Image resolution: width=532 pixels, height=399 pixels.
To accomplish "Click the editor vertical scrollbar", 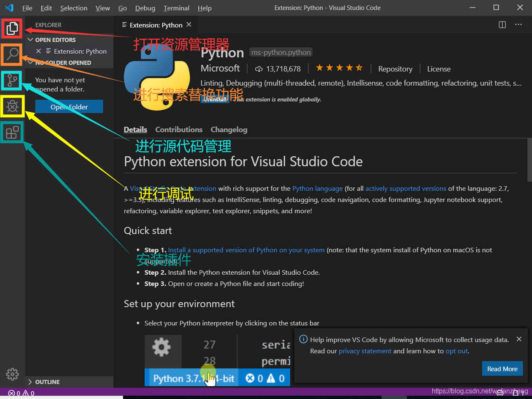I will coord(530,160).
